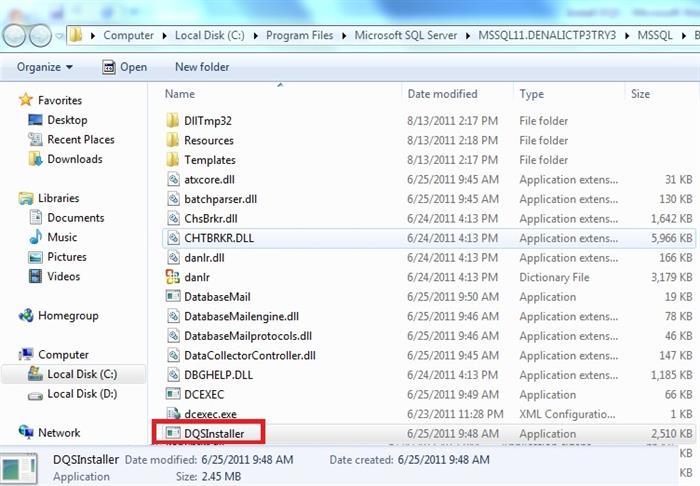Expand arrow after Computer in breadcrumb
The width and height of the screenshot is (700, 486).
[x=164, y=36]
